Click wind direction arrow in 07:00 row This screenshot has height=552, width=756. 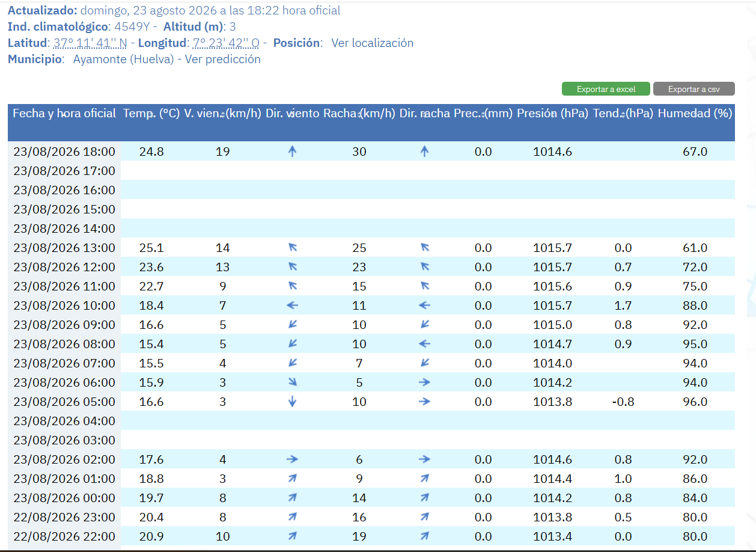[293, 363]
